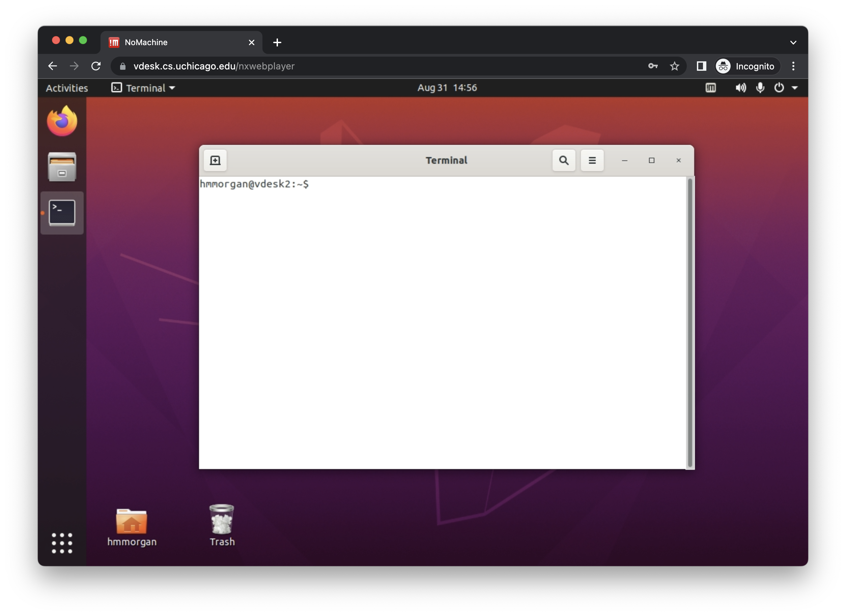The height and width of the screenshot is (616, 846).
Task: Click the Terminal search magnifier button
Action: 564,160
